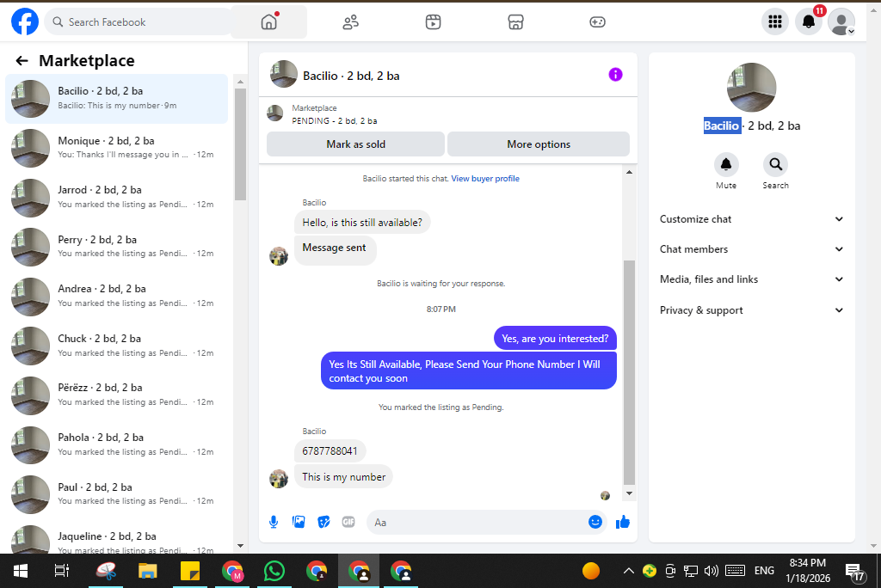Open the Gaming controller icon
The height and width of the screenshot is (588, 881).
597,21
